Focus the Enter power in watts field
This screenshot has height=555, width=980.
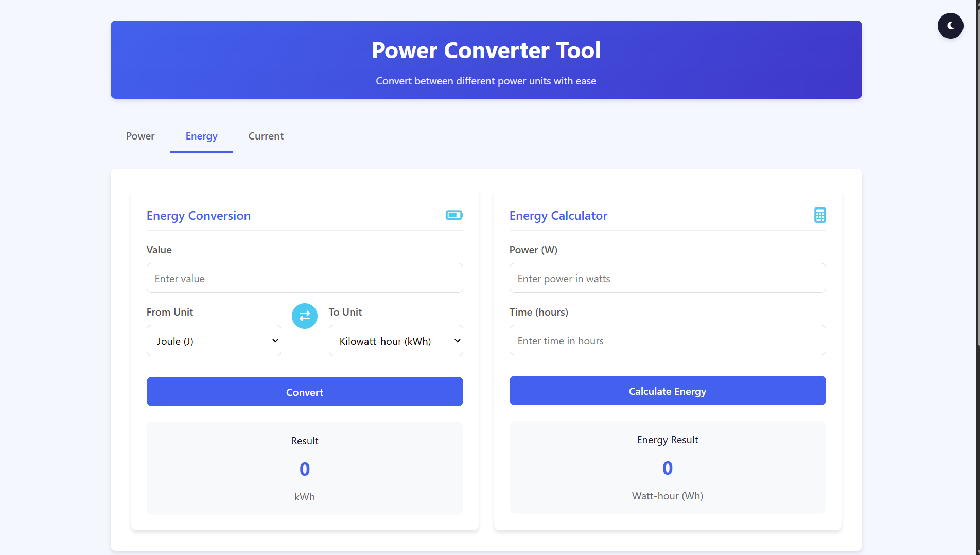(x=668, y=278)
